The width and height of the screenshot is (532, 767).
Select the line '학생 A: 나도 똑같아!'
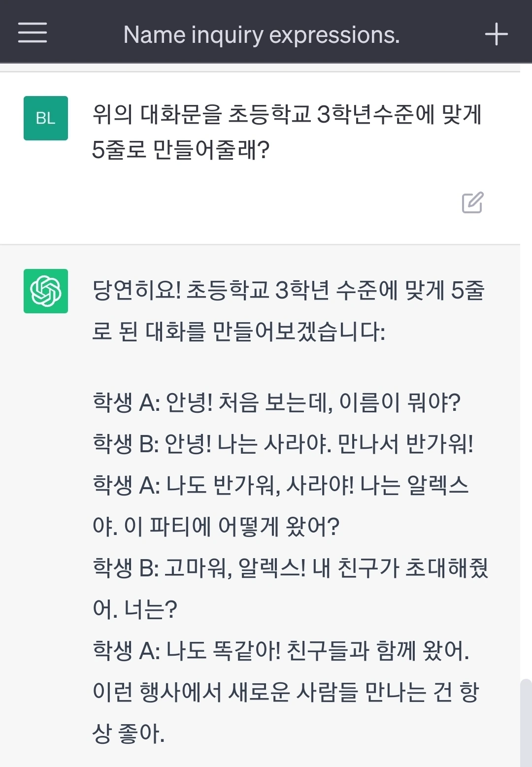coord(281,651)
